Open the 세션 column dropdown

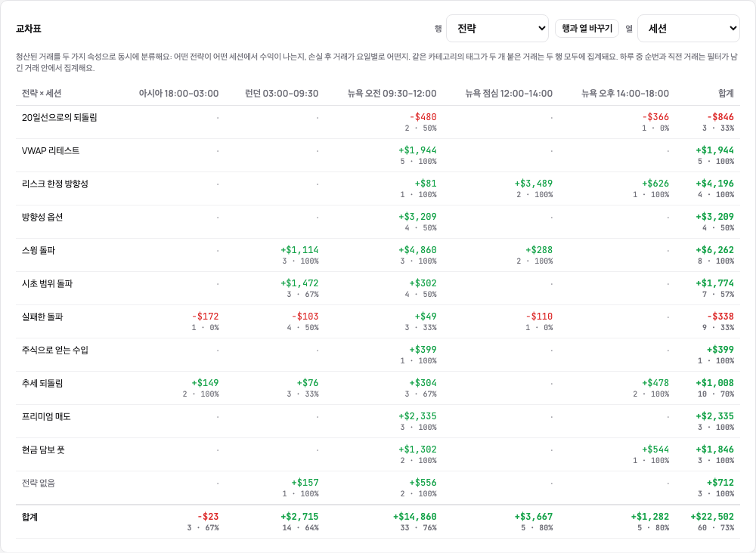(689, 29)
